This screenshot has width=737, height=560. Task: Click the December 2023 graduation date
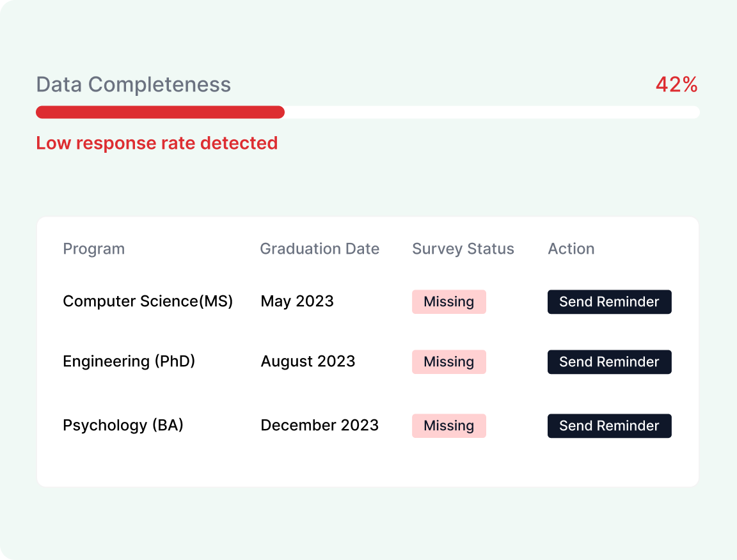(x=320, y=425)
